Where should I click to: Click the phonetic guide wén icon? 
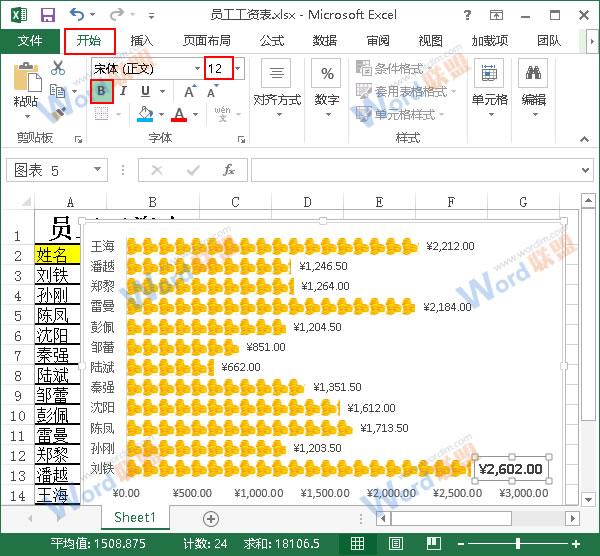click(x=222, y=114)
